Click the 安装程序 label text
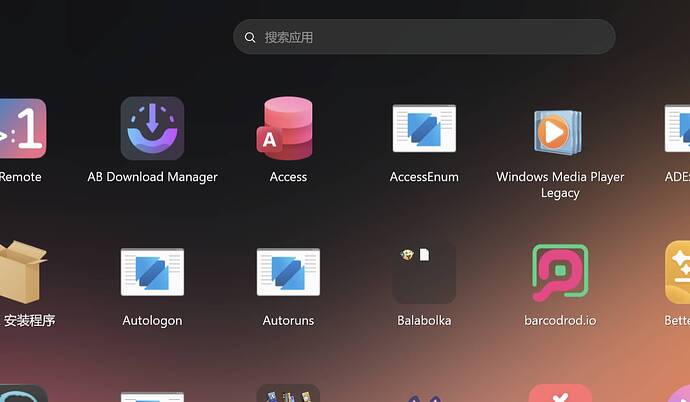690x402 pixels. [29, 321]
